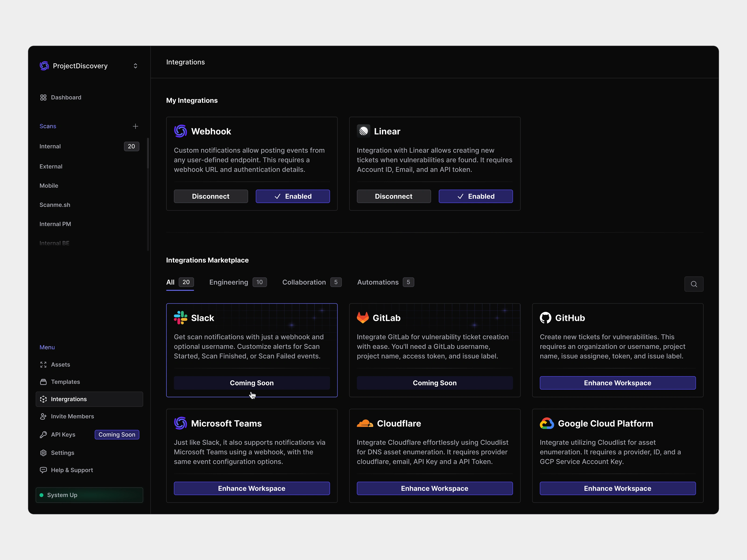Click Enhance Workspace under Microsoft Teams

[252, 488]
